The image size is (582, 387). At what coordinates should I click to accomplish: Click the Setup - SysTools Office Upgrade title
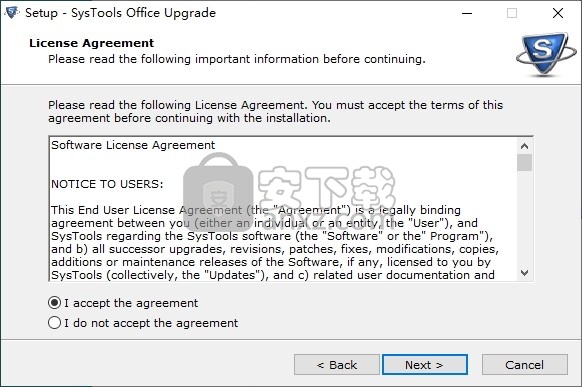pos(120,13)
